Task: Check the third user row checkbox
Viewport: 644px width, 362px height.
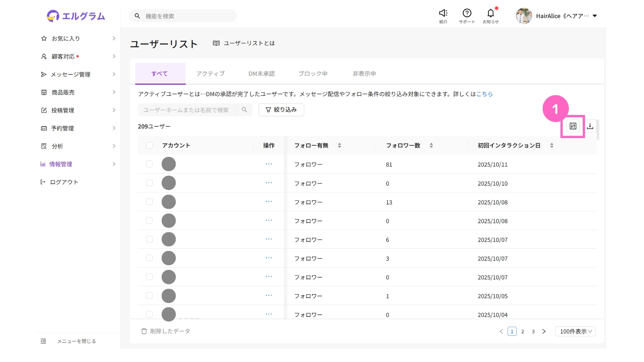Action: 149,202
